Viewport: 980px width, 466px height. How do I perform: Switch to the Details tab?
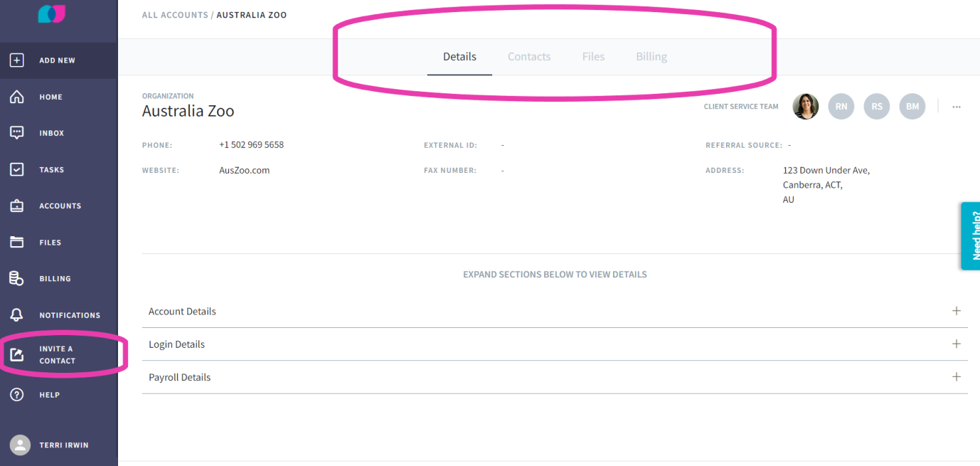tap(459, 57)
